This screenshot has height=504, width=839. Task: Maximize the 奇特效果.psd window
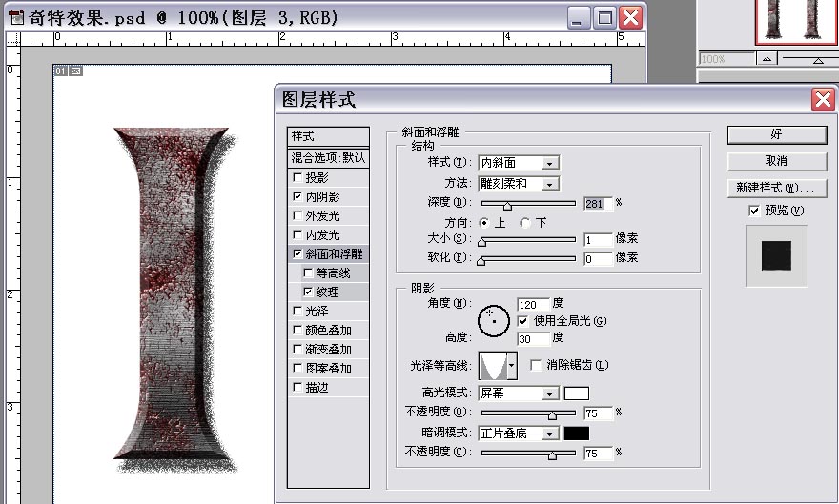[604, 18]
